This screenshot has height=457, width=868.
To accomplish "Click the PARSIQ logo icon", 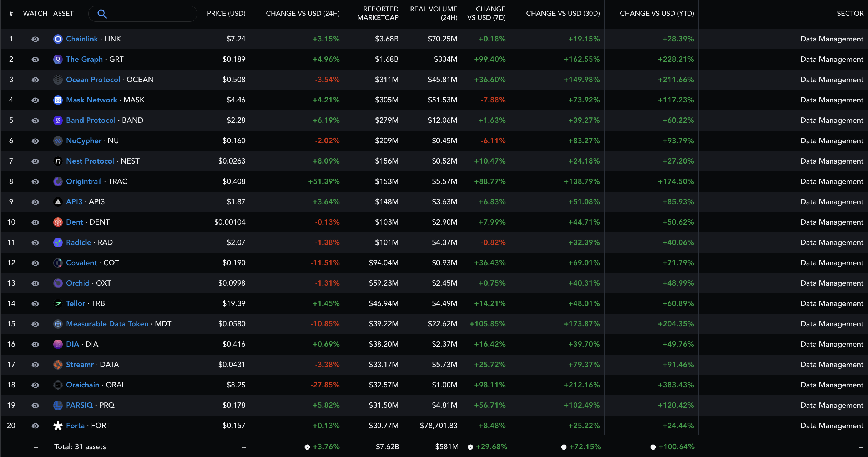I will tap(58, 405).
